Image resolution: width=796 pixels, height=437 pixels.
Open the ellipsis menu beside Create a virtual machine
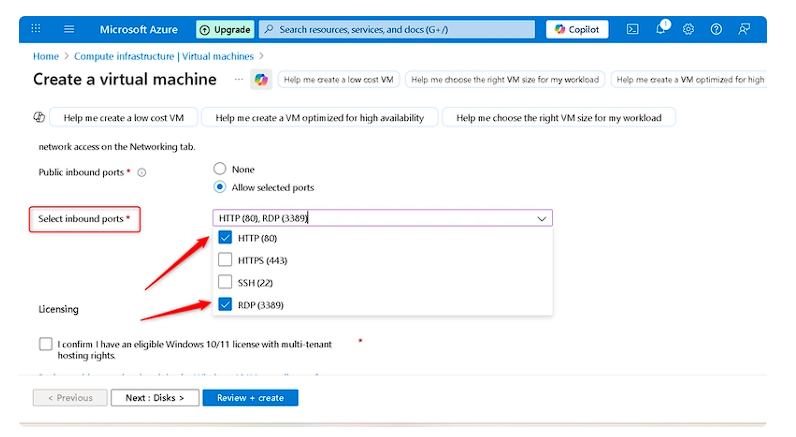(x=238, y=79)
